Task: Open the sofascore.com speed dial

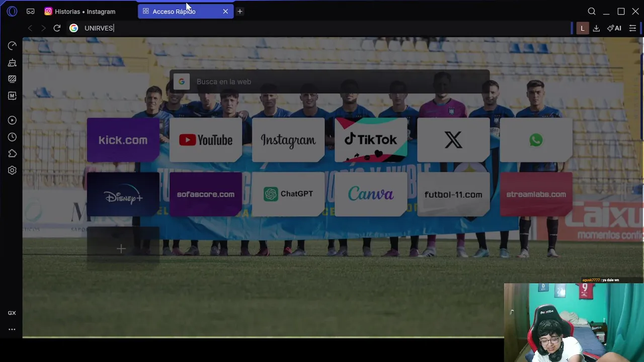Action: pyautogui.click(x=206, y=194)
